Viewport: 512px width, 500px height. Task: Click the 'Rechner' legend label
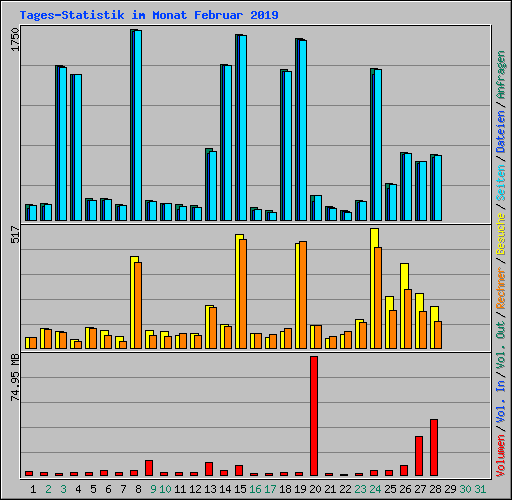tap(501, 288)
